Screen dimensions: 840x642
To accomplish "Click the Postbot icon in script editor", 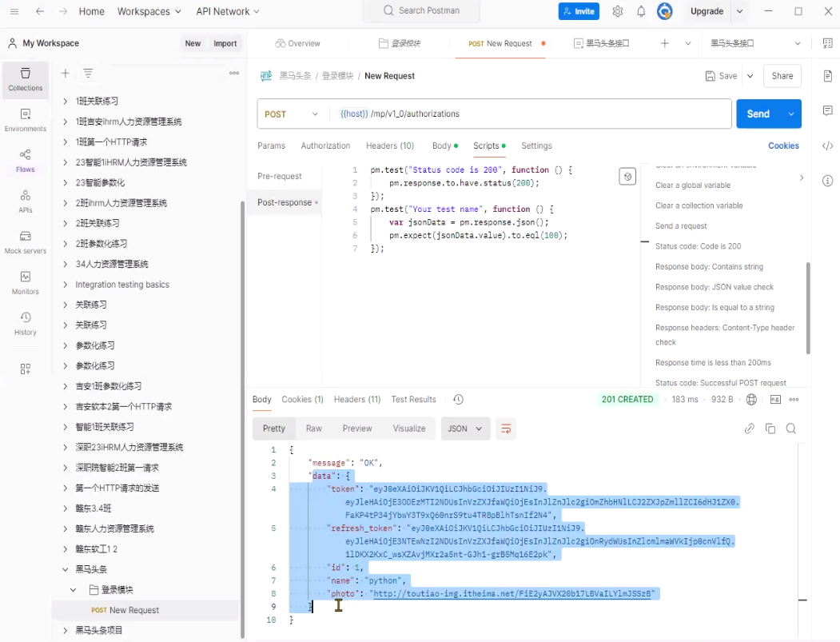I will click(x=627, y=177).
